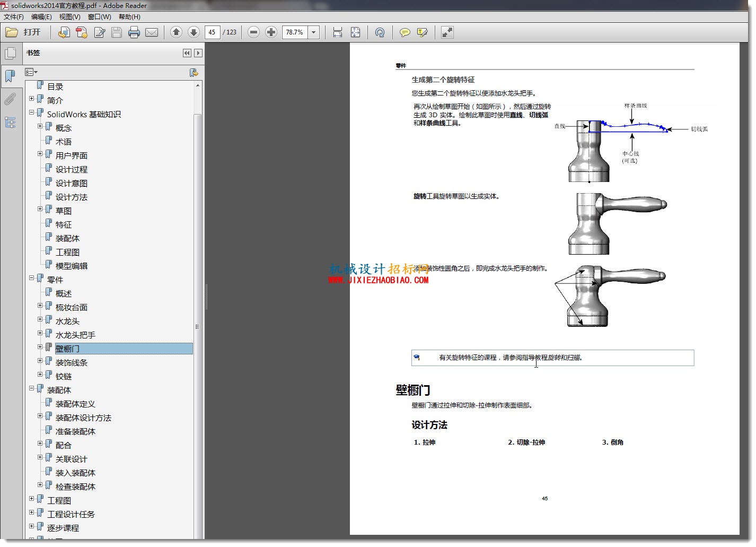Screen dimensions: 756x547
Task: Open the attachments paperclip panel
Action: tap(10, 99)
